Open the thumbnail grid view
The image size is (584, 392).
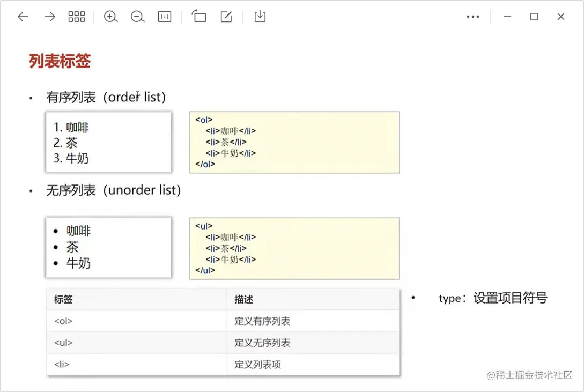point(76,17)
